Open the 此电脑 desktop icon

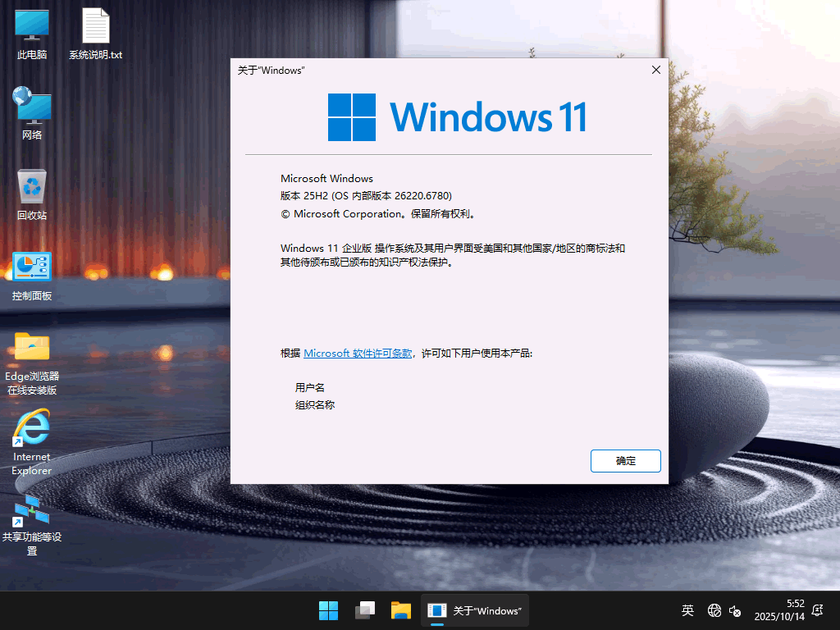tap(32, 34)
